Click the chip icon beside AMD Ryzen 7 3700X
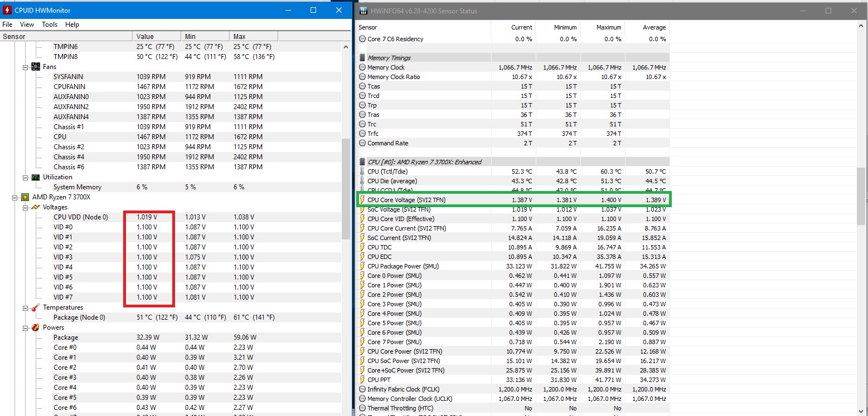 tap(25, 197)
